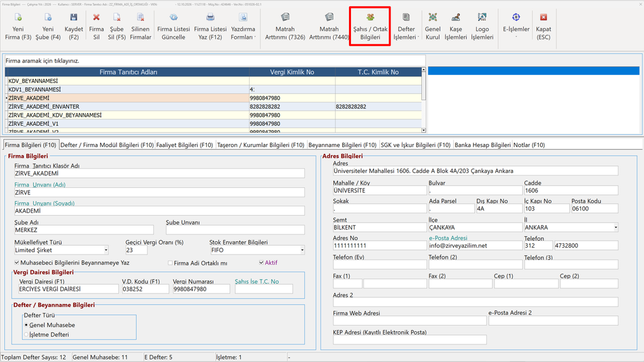Click the Vergi Dairesi (F1) field
The image size is (644, 362).
pyautogui.click(x=68, y=289)
